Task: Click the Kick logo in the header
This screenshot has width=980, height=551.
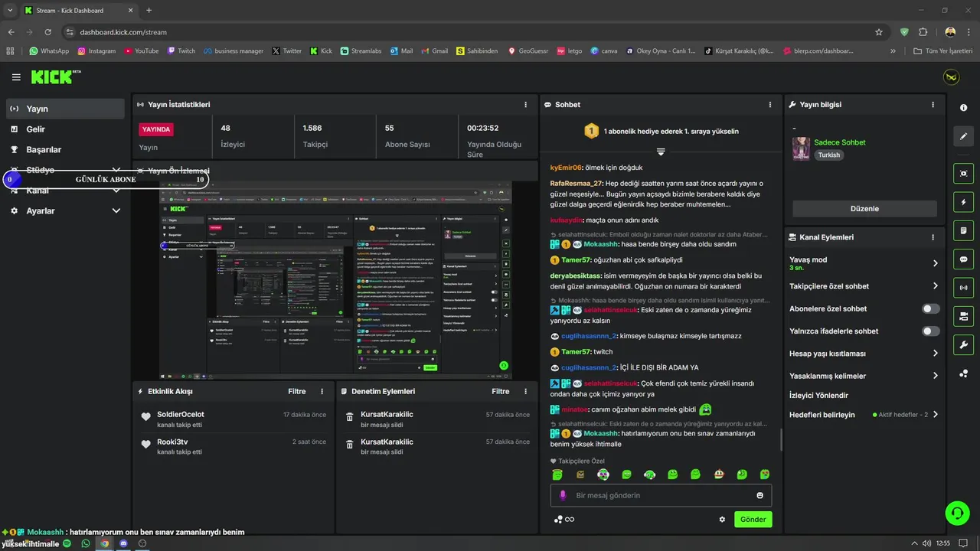Action: point(55,77)
